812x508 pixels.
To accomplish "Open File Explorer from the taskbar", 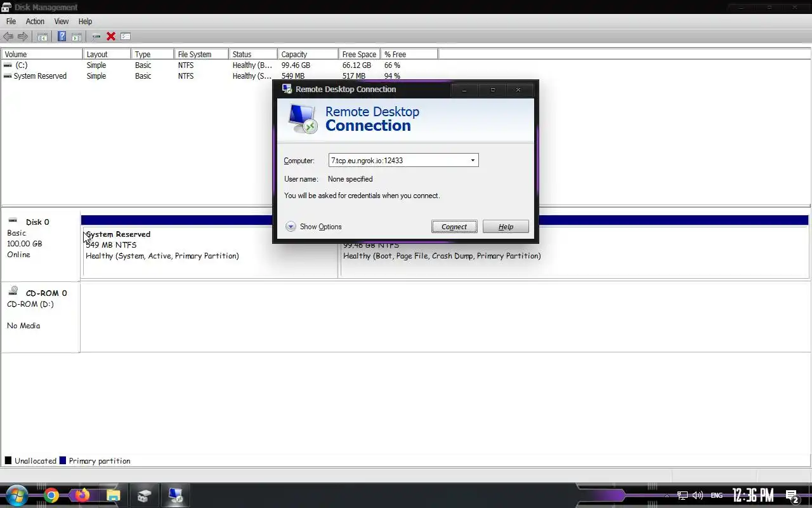I will point(113,495).
